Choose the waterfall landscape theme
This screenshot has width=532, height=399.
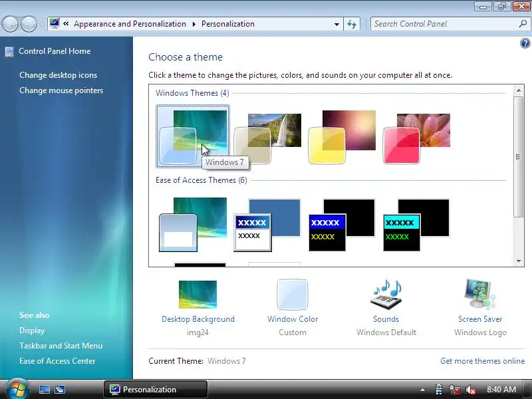(267, 138)
